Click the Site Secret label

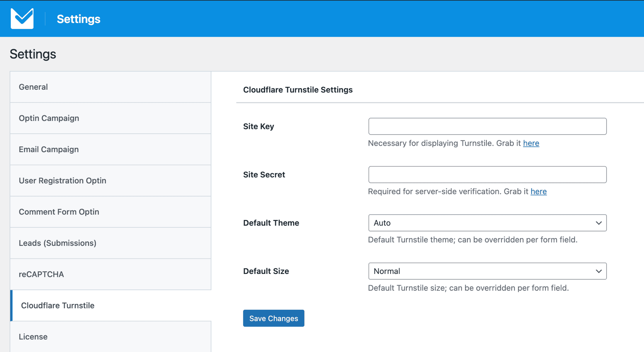pyautogui.click(x=264, y=175)
